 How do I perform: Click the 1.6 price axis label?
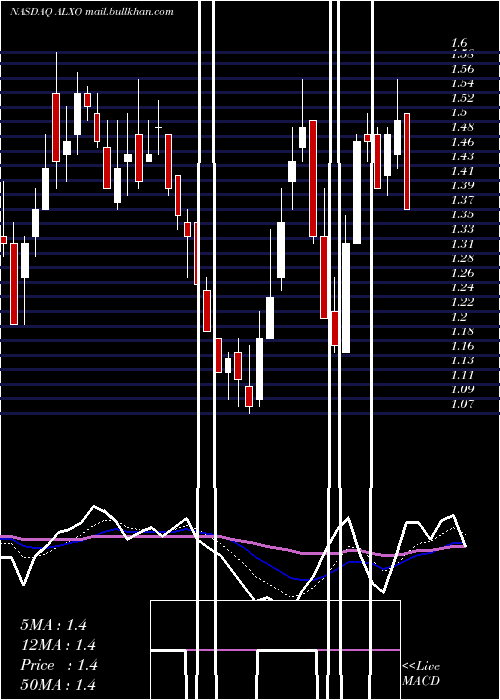point(460,43)
